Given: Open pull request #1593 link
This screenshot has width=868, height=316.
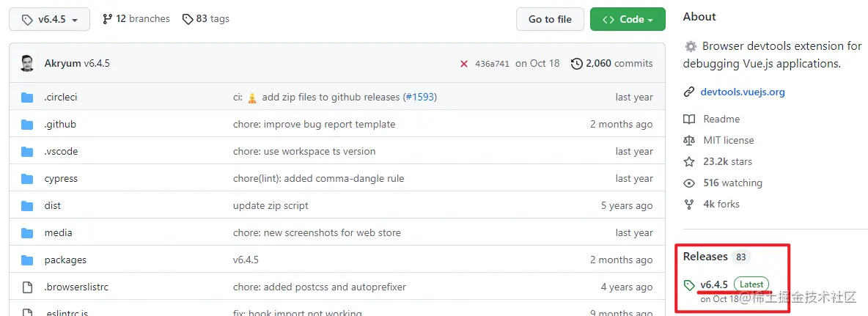Looking at the screenshot, I should [x=420, y=98].
